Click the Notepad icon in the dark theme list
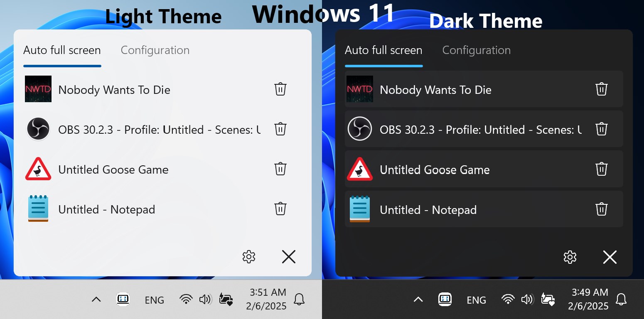The image size is (644, 319). click(359, 209)
